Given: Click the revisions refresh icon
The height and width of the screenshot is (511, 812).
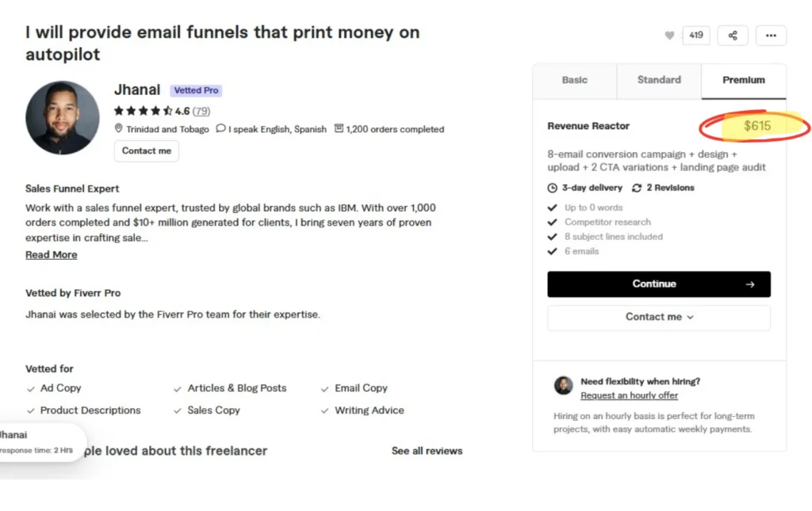Looking at the screenshot, I should click(637, 188).
